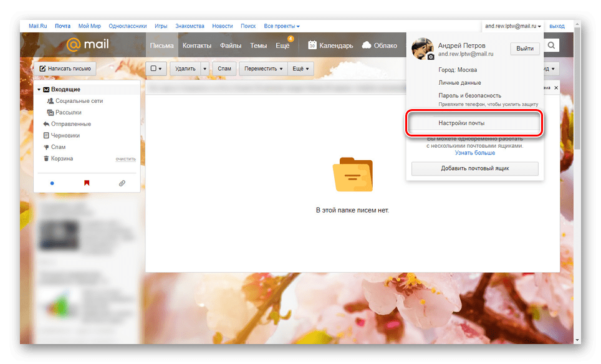Open the Рассылки folder
This screenshot has height=364, width=601.
pyautogui.click(x=64, y=112)
